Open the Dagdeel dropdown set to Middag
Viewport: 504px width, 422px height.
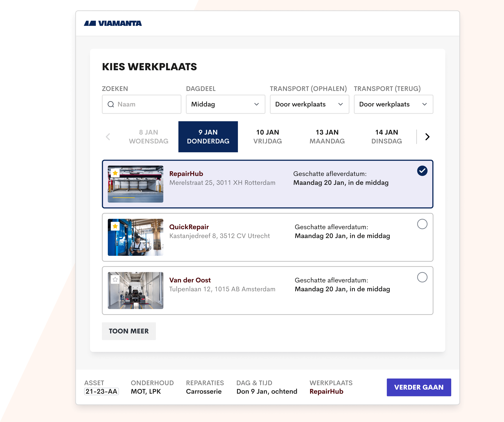(226, 104)
